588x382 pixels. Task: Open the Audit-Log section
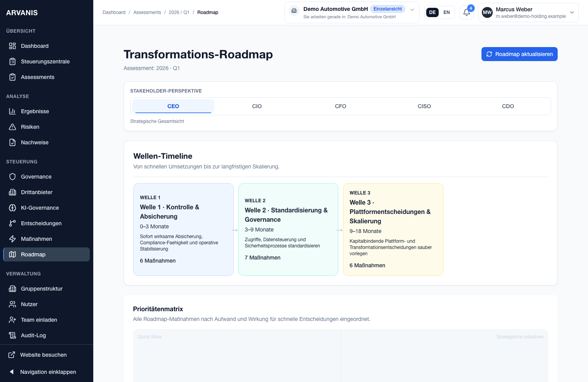coord(33,335)
